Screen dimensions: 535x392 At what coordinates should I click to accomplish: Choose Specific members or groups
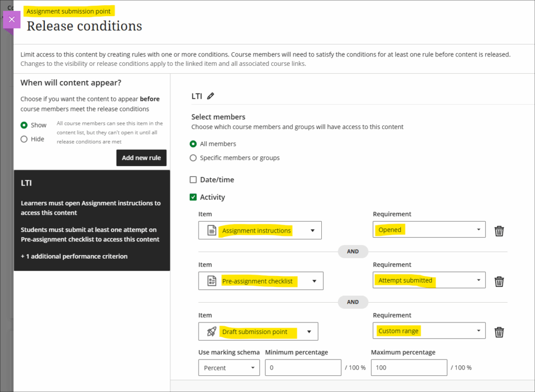coord(193,158)
